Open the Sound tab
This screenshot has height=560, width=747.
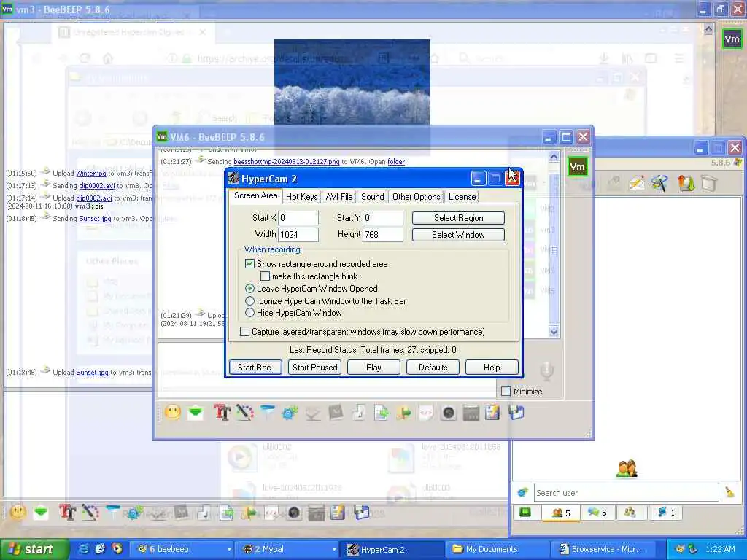coord(373,197)
